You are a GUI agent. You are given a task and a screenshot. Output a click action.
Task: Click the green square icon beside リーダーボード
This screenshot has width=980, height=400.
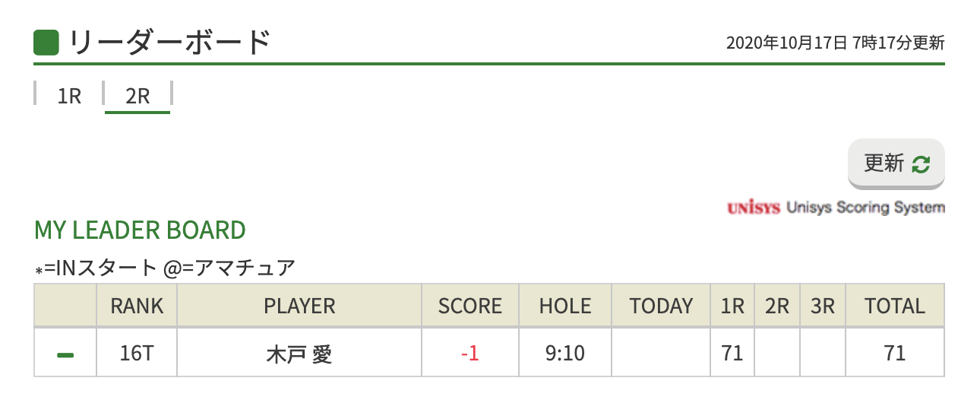[x=47, y=43]
